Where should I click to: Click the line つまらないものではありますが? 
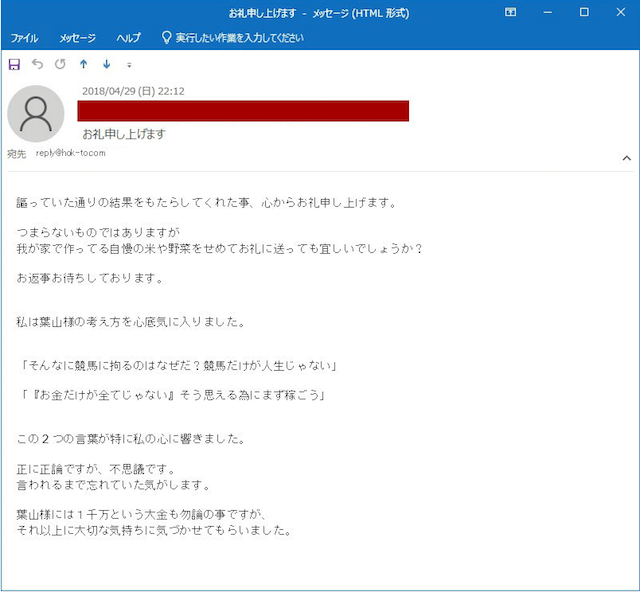[98, 232]
